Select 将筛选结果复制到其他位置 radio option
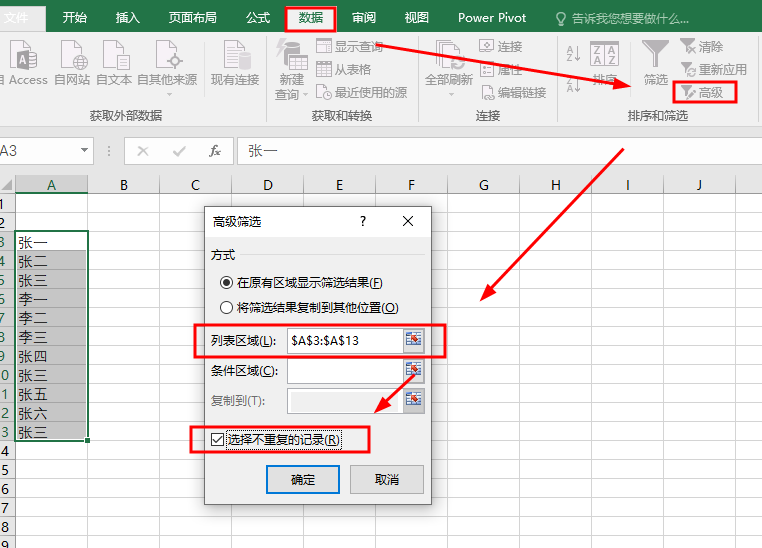The image size is (762, 548). (309, 308)
